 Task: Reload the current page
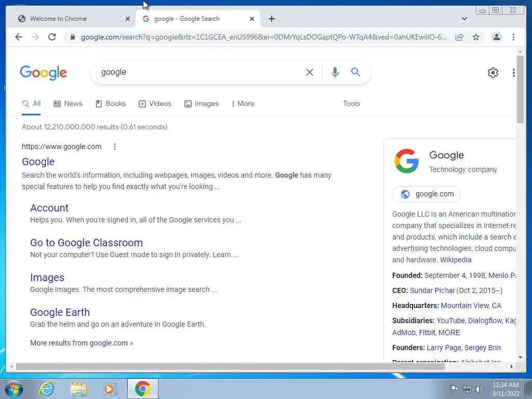52,37
